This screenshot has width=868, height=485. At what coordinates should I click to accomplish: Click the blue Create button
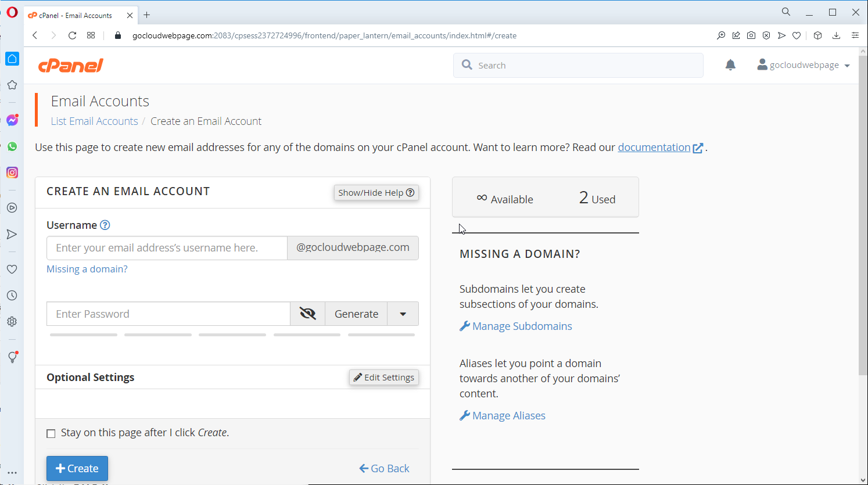pos(77,468)
